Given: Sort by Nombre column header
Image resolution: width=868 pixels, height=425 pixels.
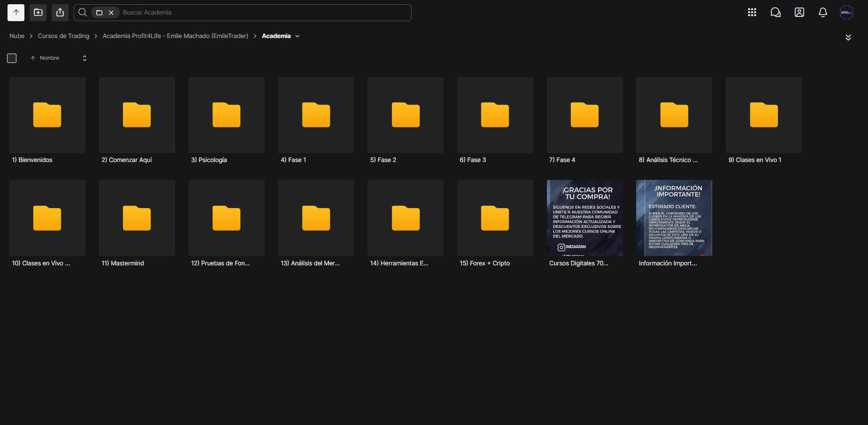Looking at the screenshot, I should tap(49, 58).
